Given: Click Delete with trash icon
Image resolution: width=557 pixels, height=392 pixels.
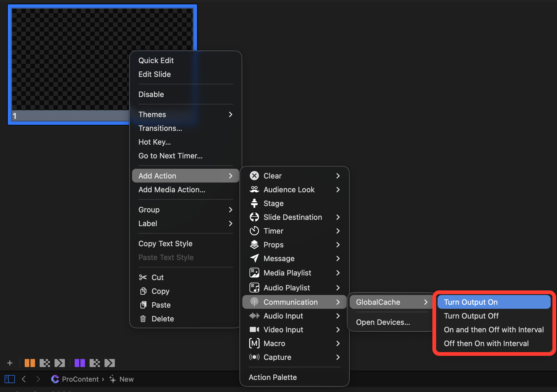Looking at the screenshot, I should [186, 319].
